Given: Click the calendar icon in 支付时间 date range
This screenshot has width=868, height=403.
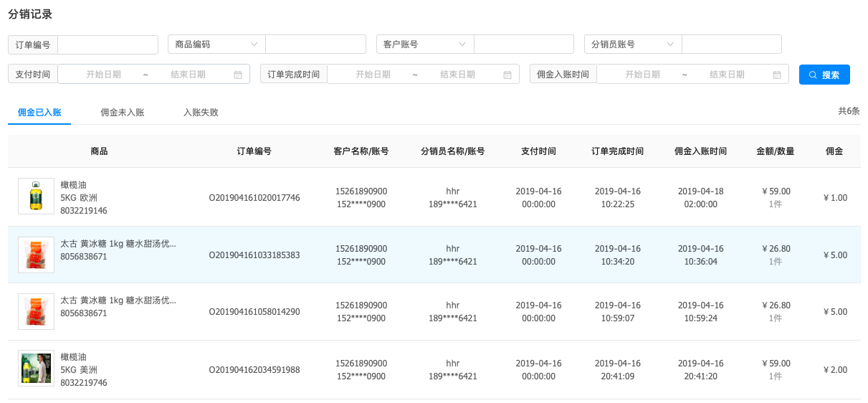Looking at the screenshot, I should 238,75.
